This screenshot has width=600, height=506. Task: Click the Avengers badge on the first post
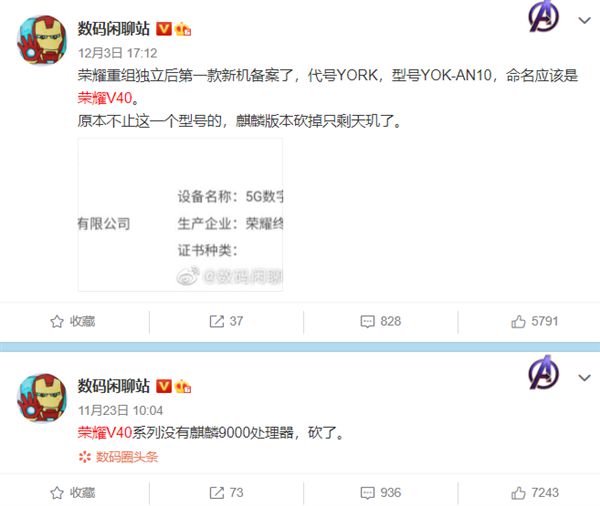(543, 16)
